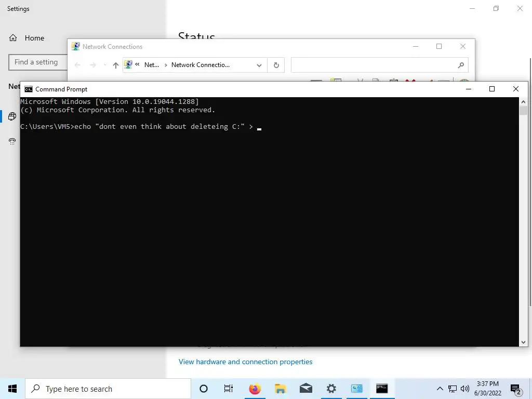532x399 pixels.
Task: Click the Microsoft Windows version line
Action: pos(110,101)
